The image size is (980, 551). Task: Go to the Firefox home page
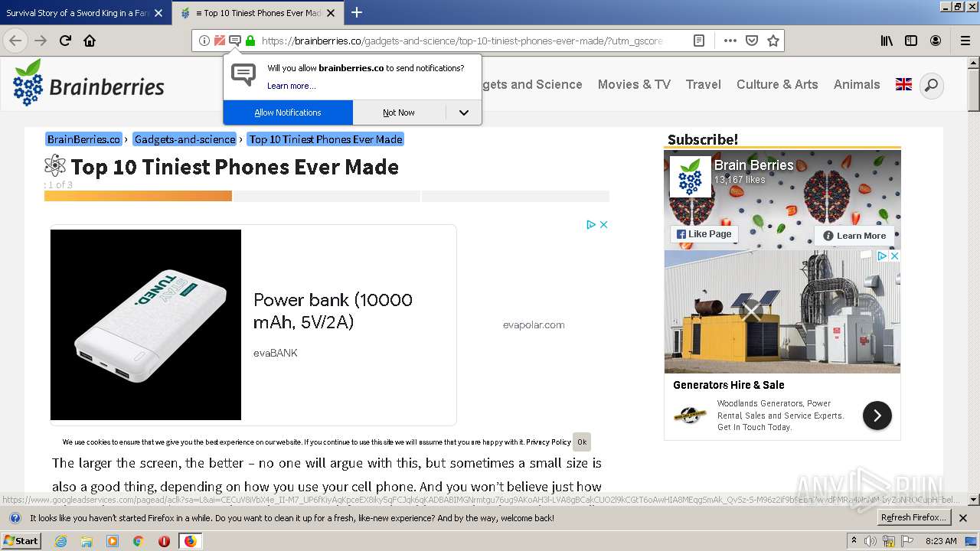[x=90, y=41]
